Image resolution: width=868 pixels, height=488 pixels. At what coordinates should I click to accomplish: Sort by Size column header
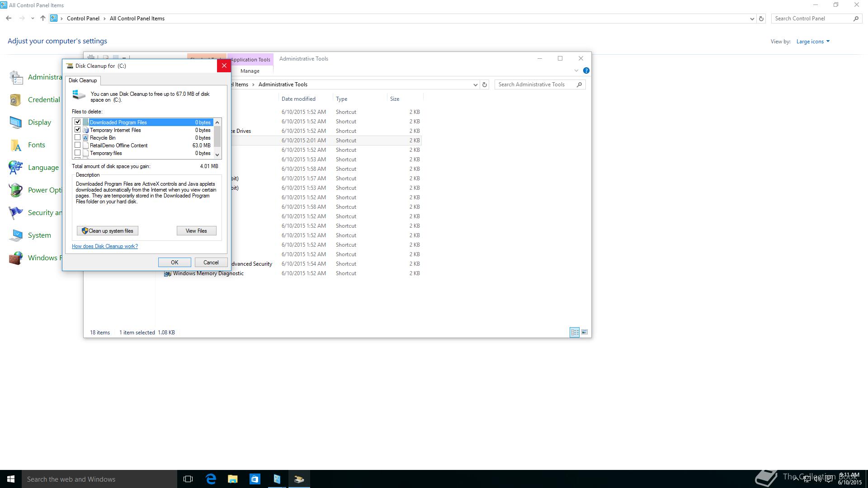tap(395, 99)
